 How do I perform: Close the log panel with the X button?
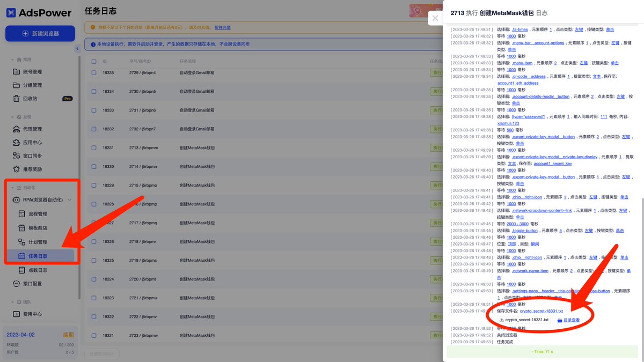coord(435,18)
